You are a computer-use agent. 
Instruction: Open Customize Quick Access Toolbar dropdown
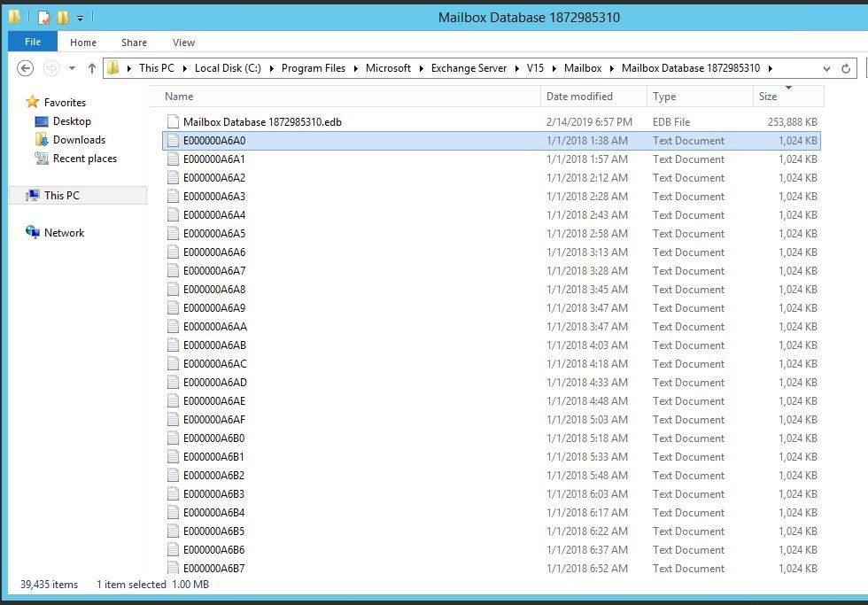[x=81, y=19]
